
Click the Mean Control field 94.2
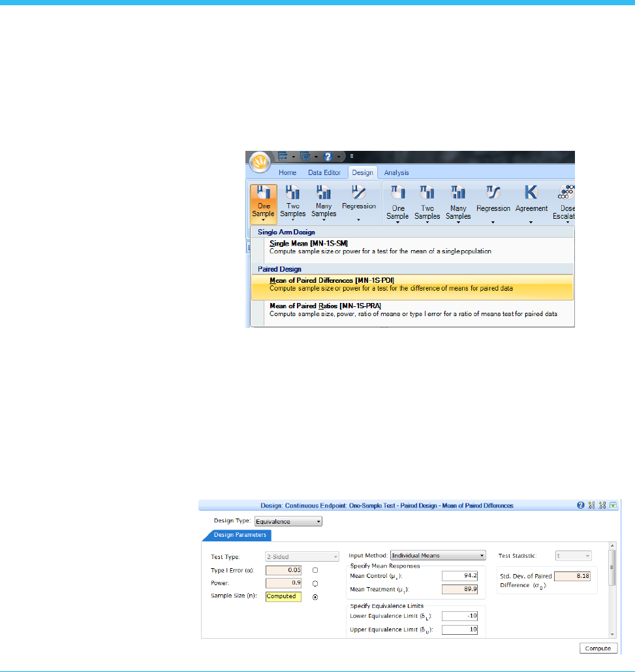[459, 576]
